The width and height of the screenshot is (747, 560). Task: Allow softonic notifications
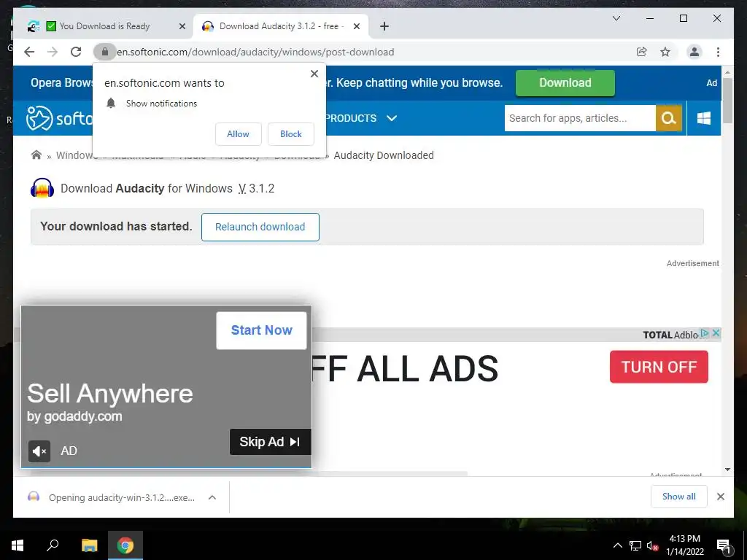[x=239, y=134]
